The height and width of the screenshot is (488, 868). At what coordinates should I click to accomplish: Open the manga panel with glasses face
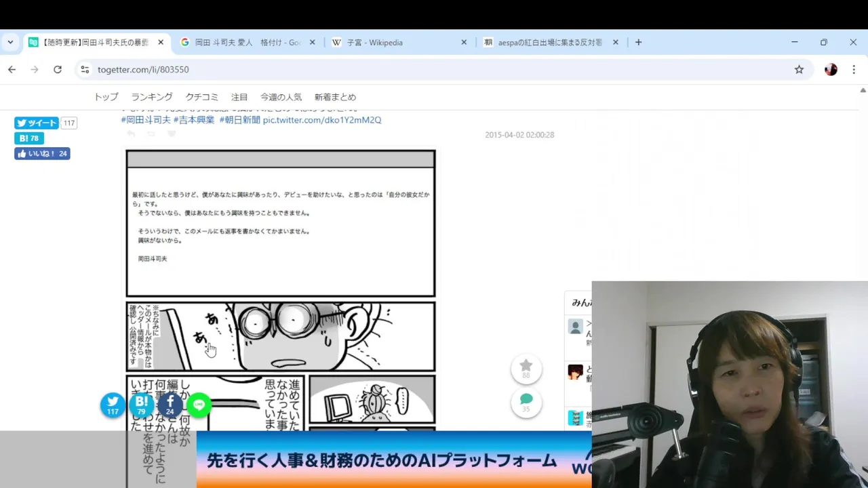click(280, 337)
